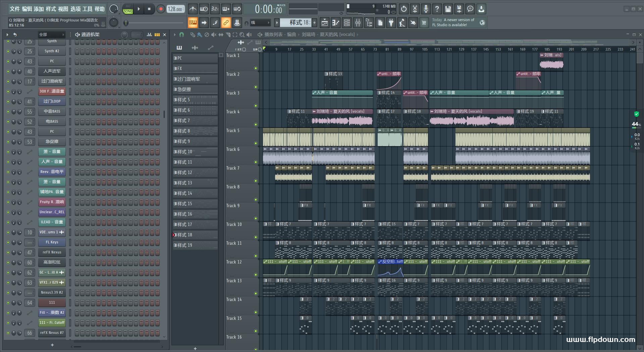
Task: Open audio editor scissors icon
Action: pos(415,9)
